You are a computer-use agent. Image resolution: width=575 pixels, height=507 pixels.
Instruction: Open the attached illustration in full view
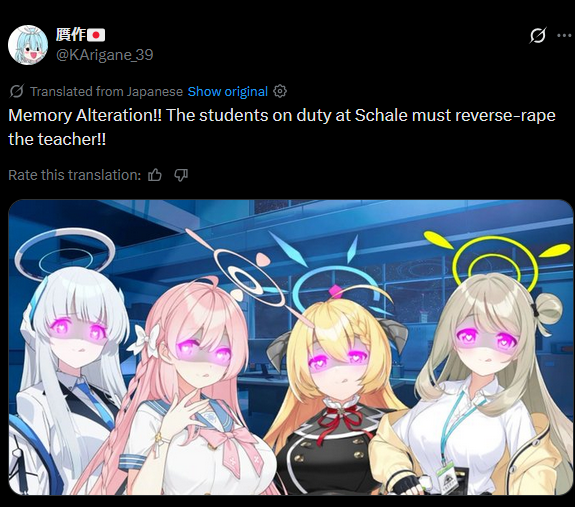(x=291, y=347)
